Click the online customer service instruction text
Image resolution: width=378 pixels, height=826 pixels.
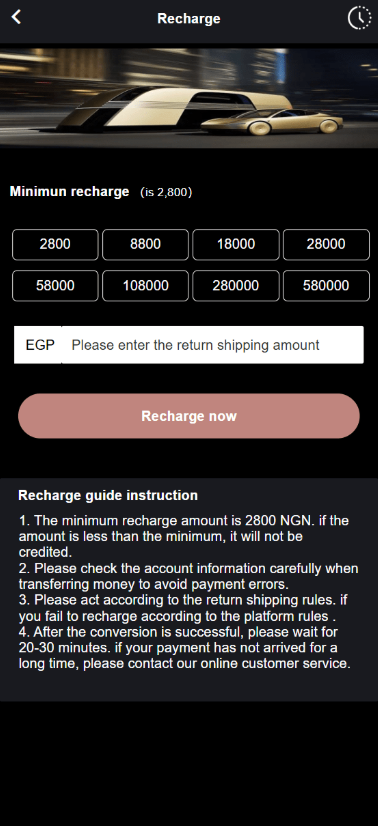click(185, 647)
